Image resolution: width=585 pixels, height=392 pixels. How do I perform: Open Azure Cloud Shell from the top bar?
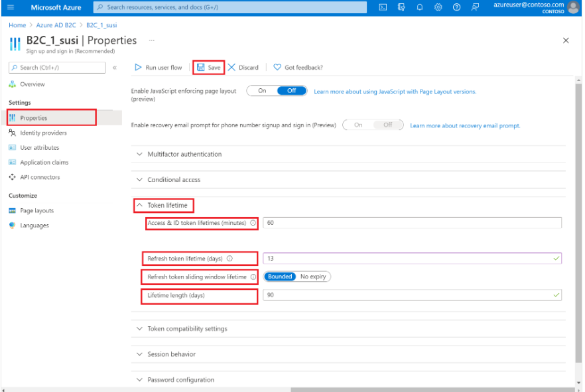tap(383, 7)
